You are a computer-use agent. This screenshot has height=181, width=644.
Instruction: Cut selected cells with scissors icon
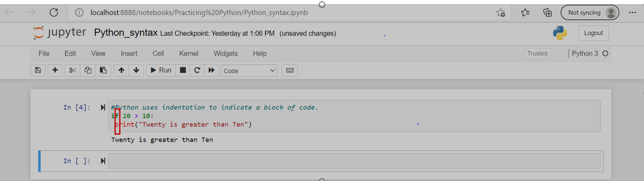pyautogui.click(x=72, y=70)
